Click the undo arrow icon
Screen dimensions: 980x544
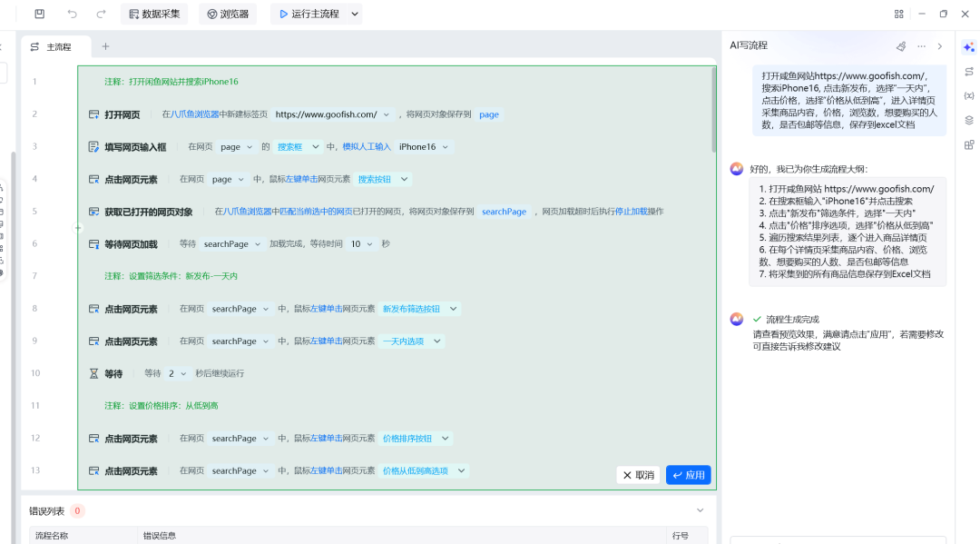click(x=73, y=14)
